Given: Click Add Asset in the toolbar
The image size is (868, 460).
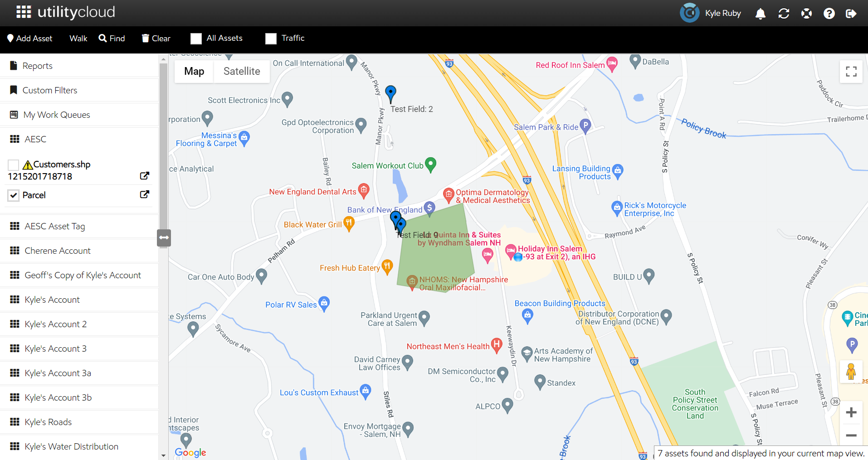Looking at the screenshot, I should [x=29, y=39].
